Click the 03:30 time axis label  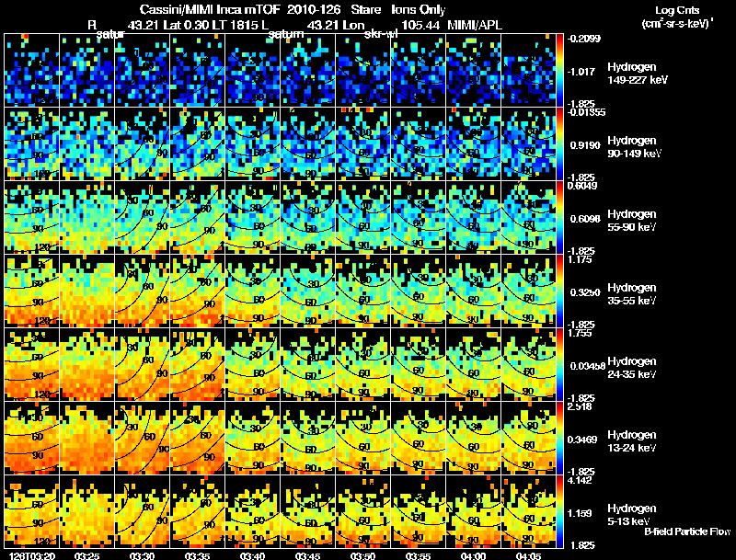[143, 556]
